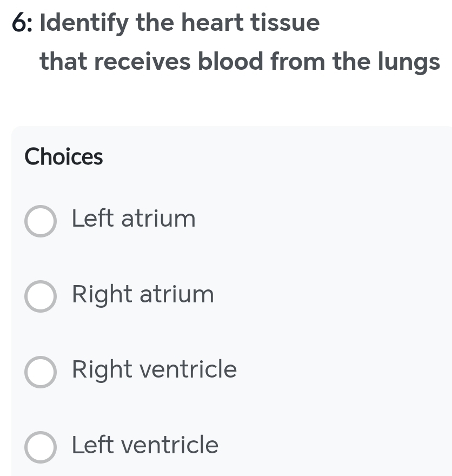Select the Left ventricle radio button

pyautogui.click(x=41, y=447)
